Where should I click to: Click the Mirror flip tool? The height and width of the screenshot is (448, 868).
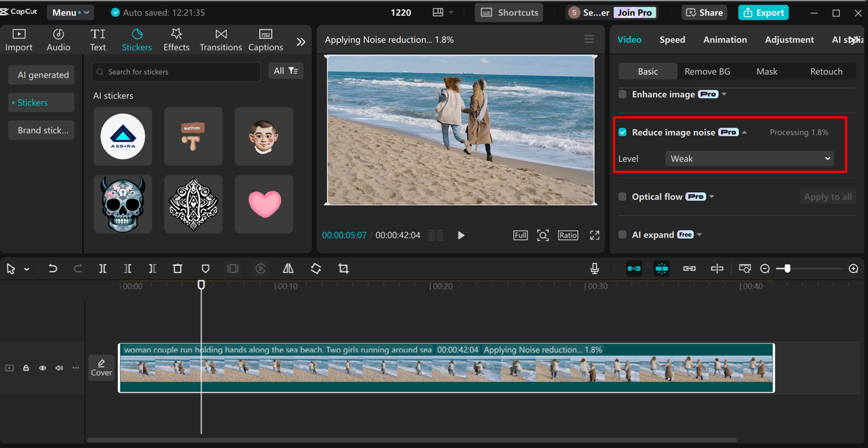click(x=288, y=269)
